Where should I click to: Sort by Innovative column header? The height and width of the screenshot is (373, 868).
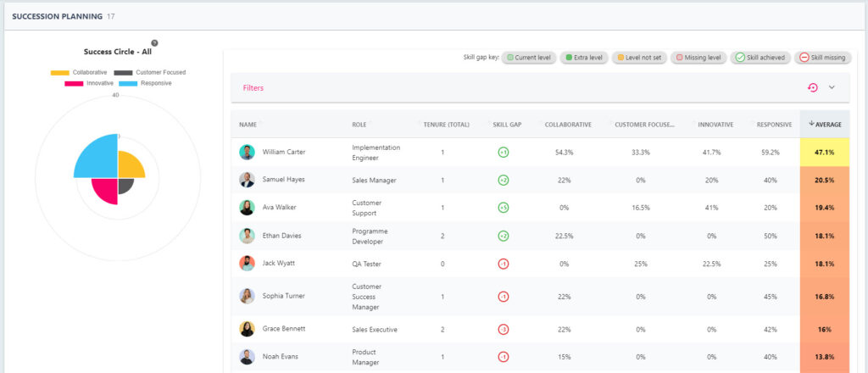coord(715,125)
